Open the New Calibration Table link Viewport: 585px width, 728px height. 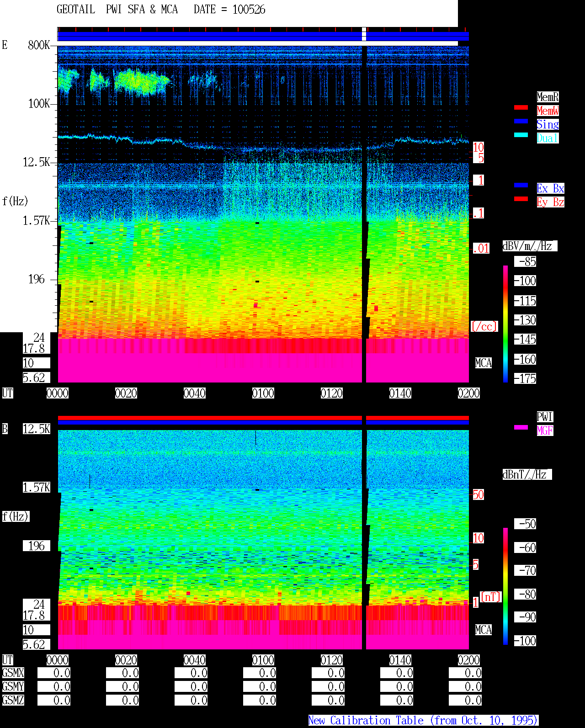tap(423, 721)
